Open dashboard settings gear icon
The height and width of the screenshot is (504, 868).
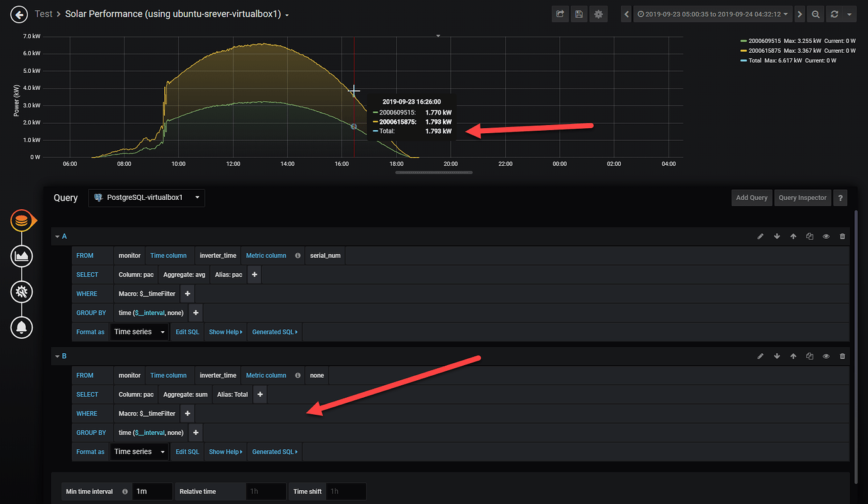(x=598, y=13)
